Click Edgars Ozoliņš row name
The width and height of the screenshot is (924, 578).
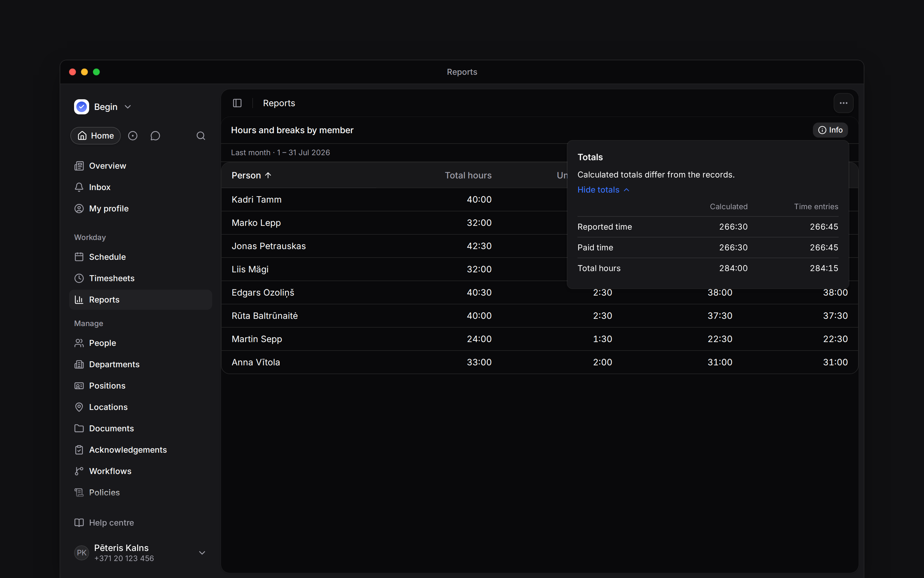pyautogui.click(x=263, y=293)
